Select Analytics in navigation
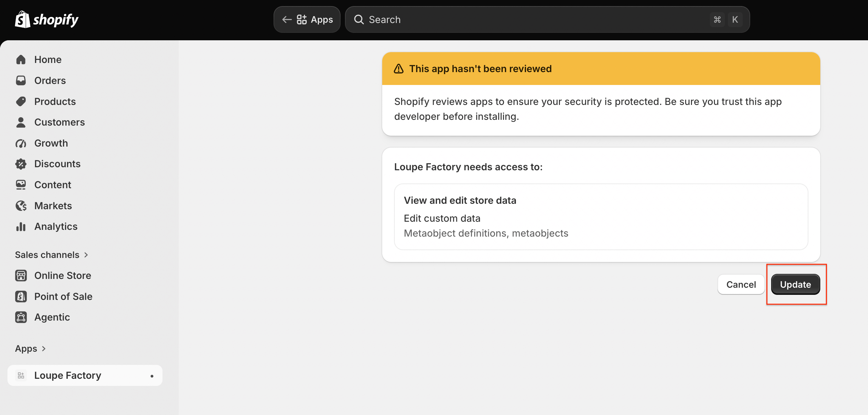 pos(85,226)
